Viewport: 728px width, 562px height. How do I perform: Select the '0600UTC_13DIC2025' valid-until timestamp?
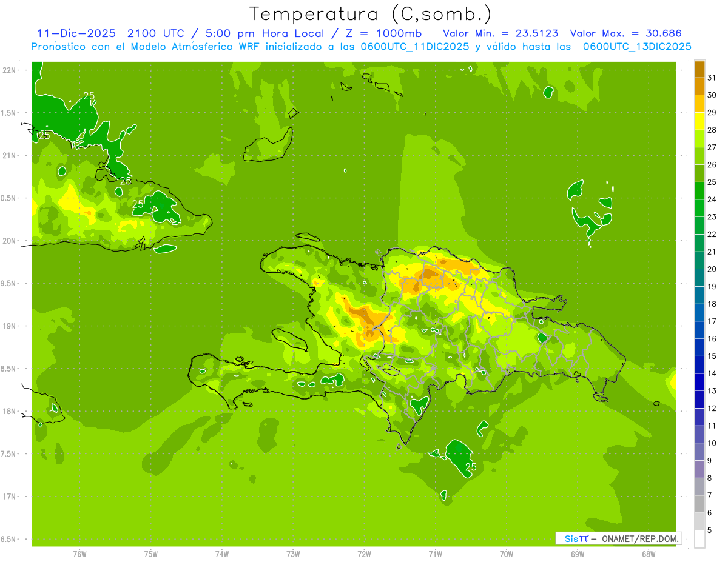[x=637, y=47]
